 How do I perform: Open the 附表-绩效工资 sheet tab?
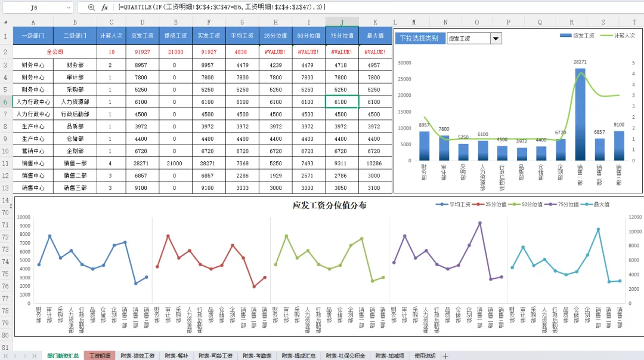click(x=138, y=356)
